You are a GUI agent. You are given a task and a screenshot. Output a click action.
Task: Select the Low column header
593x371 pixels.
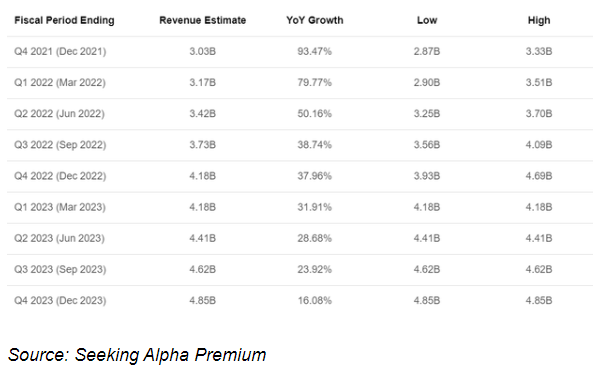pyautogui.click(x=427, y=20)
